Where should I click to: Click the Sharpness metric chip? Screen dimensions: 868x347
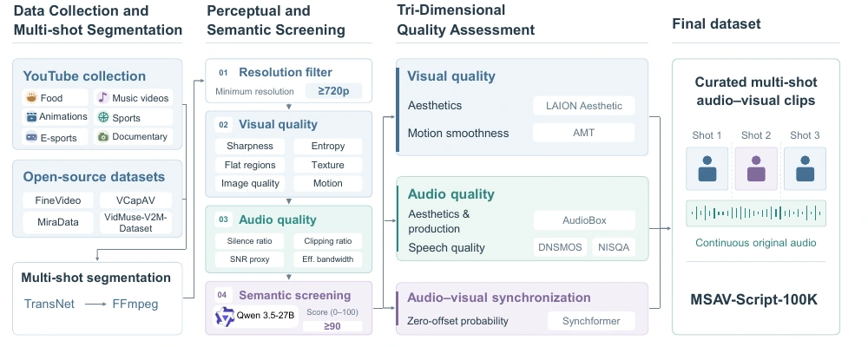pyautogui.click(x=250, y=146)
